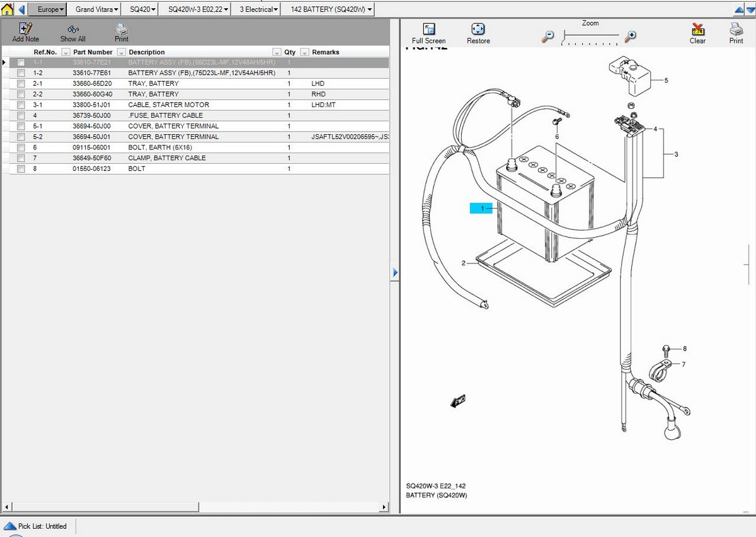The image size is (756, 537).
Task: Click the scroll right arrow of list
Action: pyautogui.click(x=384, y=507)
